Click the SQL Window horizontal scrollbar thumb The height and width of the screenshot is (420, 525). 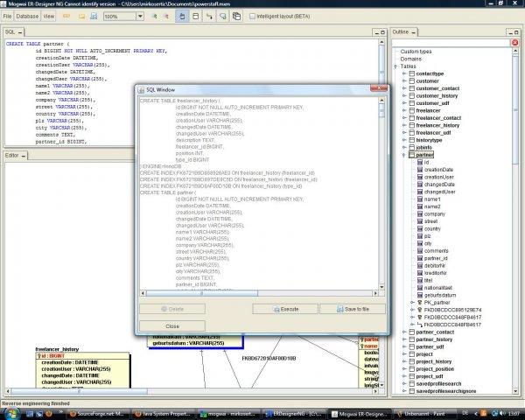[202, 293]
